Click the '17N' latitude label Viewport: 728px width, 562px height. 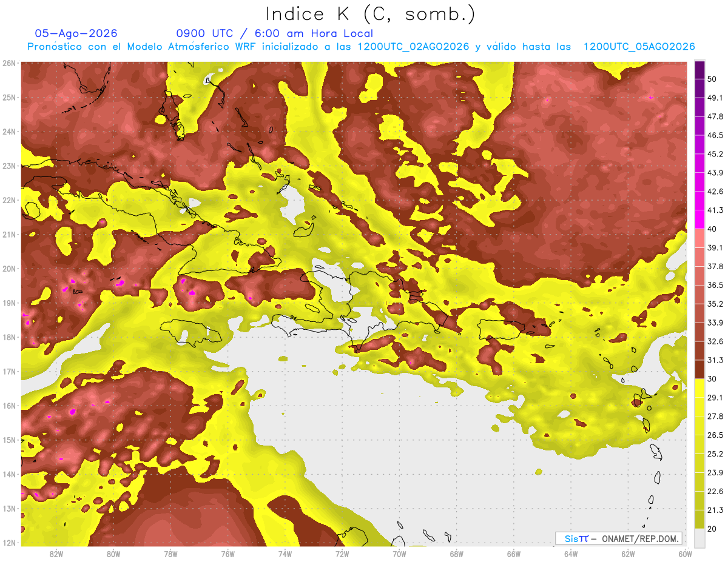pyautogui.click(x=9, y=371)
